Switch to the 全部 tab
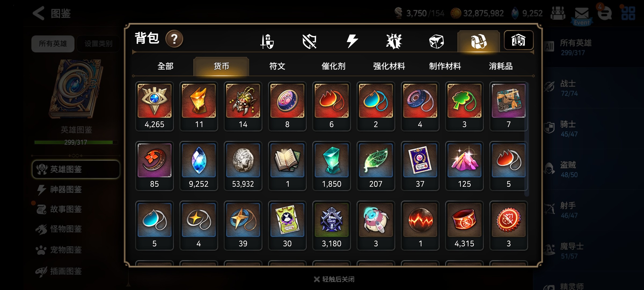 [165, 66]
